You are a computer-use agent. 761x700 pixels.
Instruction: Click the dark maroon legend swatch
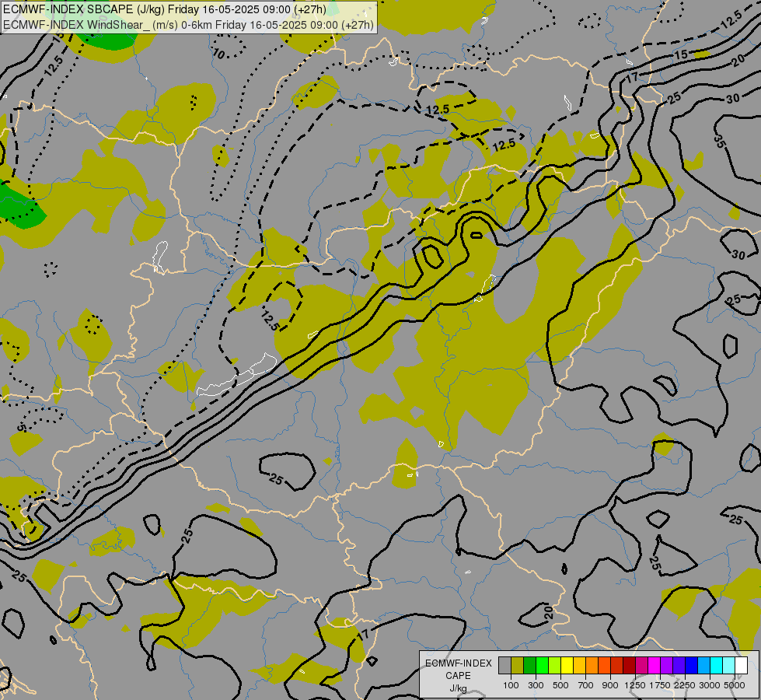(x=630, y=665)
